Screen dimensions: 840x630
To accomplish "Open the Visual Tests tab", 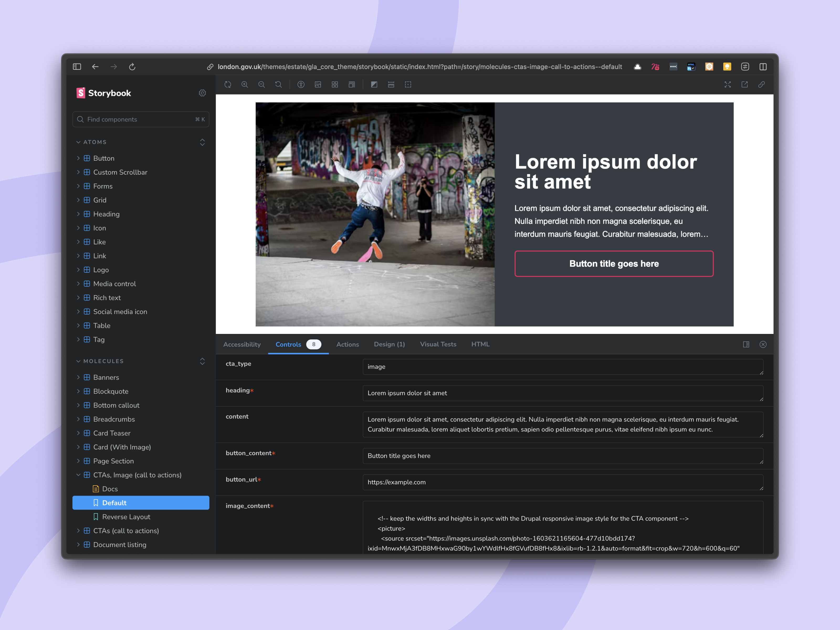I will [x=438, y=344].
